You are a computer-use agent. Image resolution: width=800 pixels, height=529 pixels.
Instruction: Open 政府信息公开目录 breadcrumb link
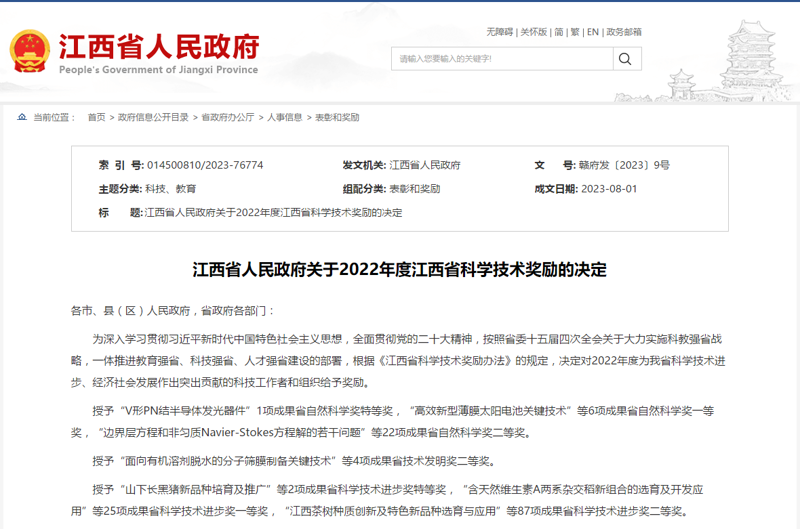click(153, 117)
